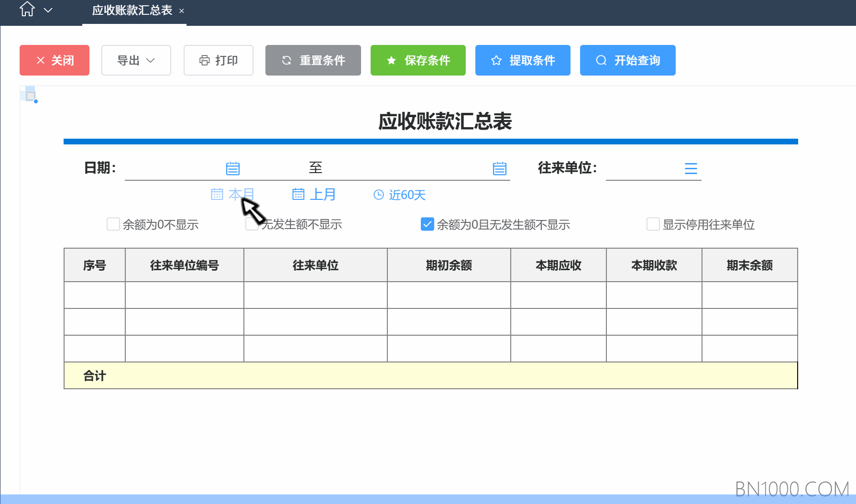Click 提取条件 with outlined star

(523, 60)
